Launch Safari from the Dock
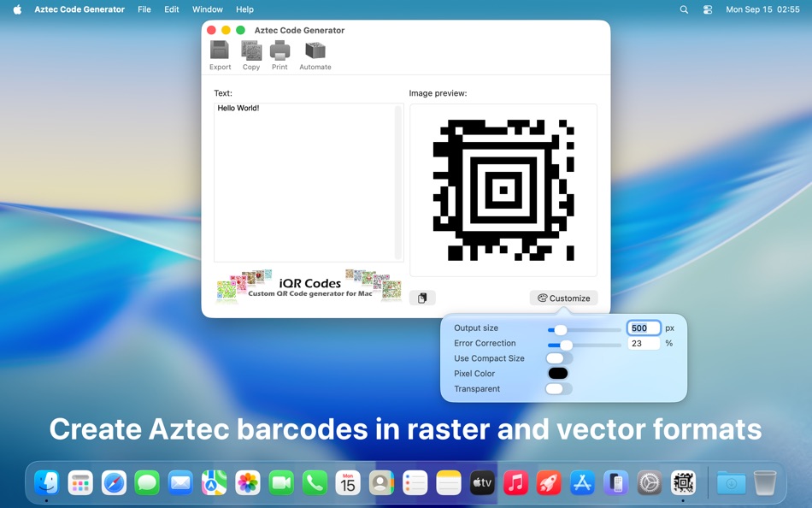Screen dimensions: 812x508 (114, 483)
